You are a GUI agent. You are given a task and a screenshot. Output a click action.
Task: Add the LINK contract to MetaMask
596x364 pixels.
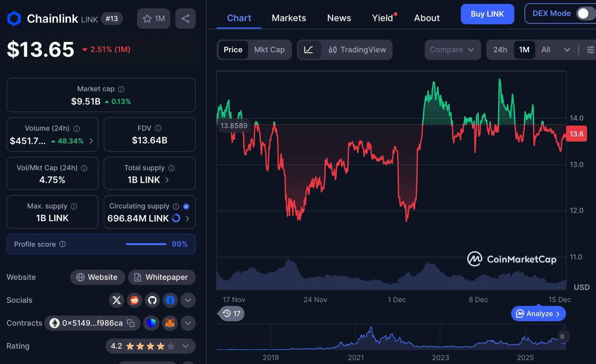(x=169, y=323)
